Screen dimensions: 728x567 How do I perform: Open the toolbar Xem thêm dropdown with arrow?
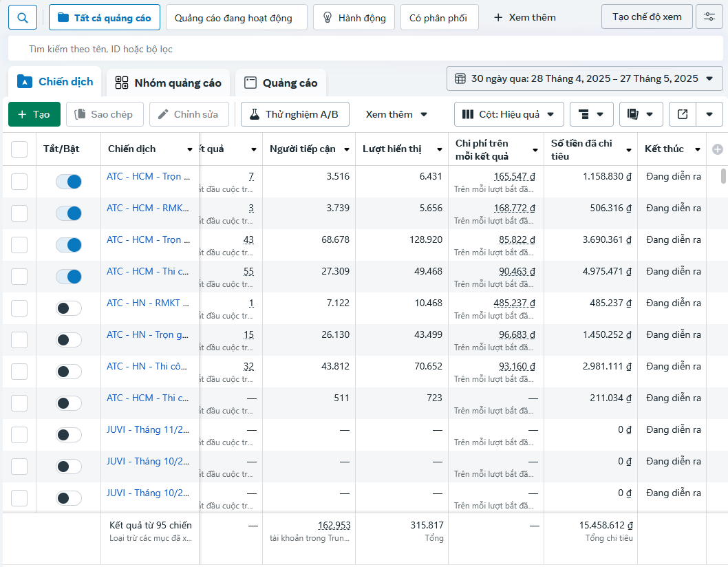point(396,114)
